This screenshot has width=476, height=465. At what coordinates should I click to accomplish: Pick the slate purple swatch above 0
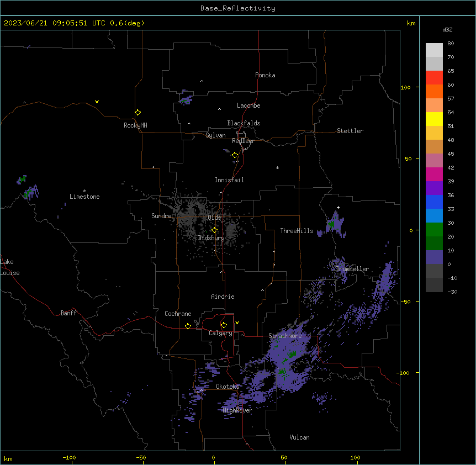[434, 257]
